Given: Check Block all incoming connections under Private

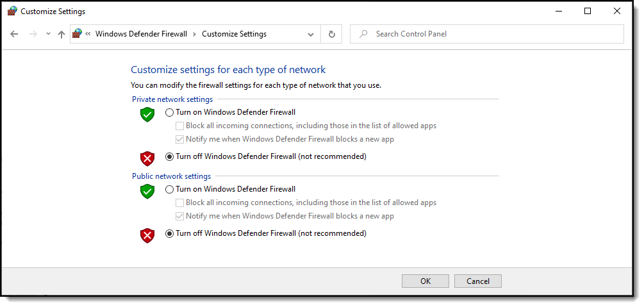Looking at the screenshot, I should coord(179,126).
